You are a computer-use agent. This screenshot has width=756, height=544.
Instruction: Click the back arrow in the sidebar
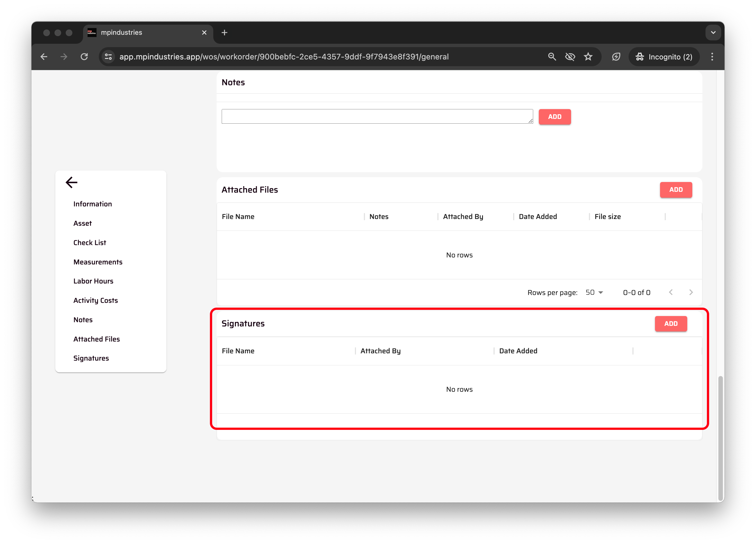pos(71,182)
